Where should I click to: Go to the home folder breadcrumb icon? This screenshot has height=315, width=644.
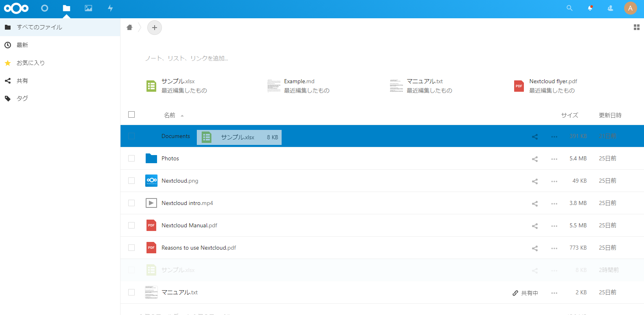coord(129,28)
